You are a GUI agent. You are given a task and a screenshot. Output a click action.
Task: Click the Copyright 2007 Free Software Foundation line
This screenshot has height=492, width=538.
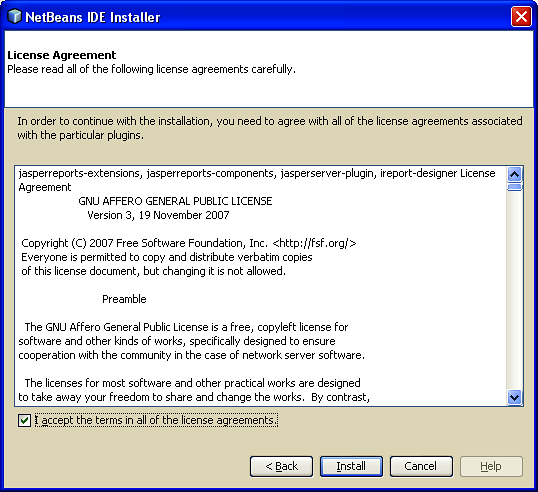tap(189, 243)
